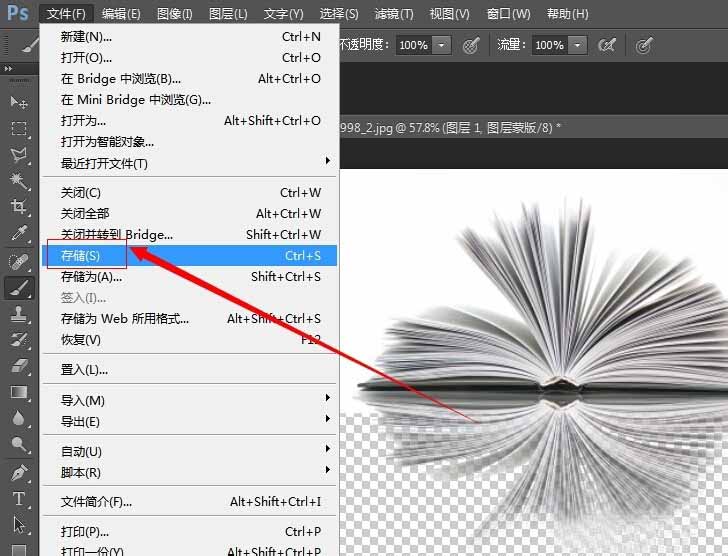Select the Blur tool
Screen dimensions: 728x556
click(19, 418)
